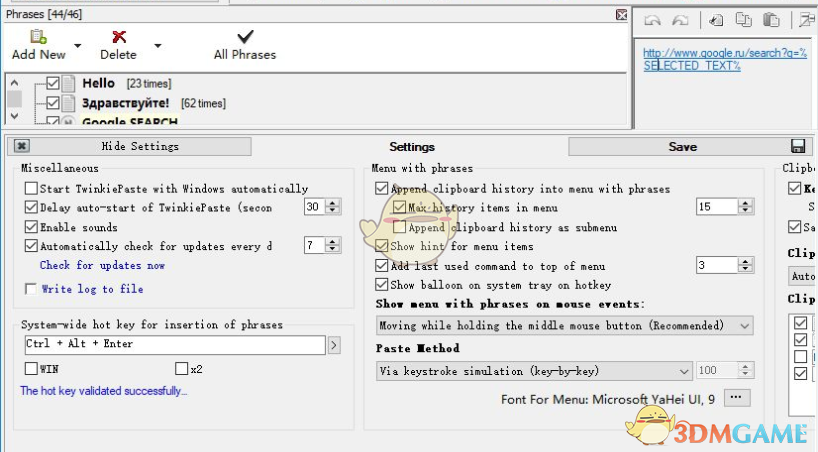The image size is (818, 452).
Task: Select the Hello phrase in the list
Action: (99, 84)
